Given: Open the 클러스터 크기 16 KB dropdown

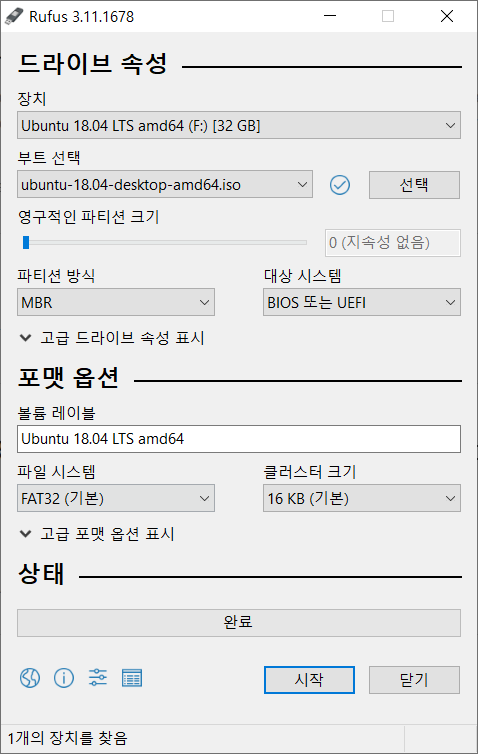Looking at the screenshot, I should click(x=362, y=498).
